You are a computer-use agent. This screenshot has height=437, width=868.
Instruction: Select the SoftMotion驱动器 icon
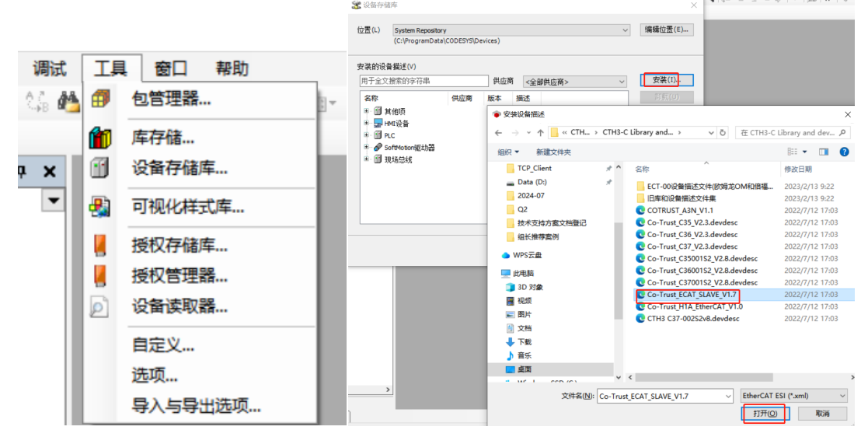pyautogui.click(x=378, y=147)
